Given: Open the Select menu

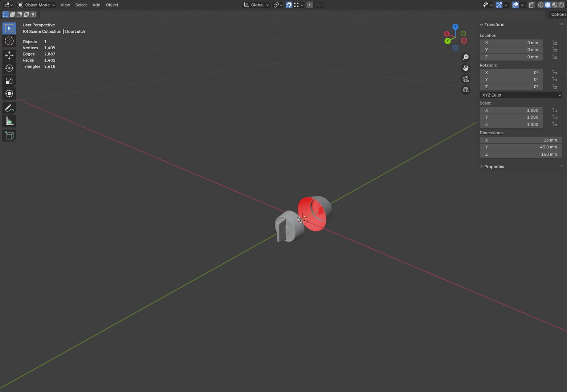Looking at the screenshot, I should point(81,5).
